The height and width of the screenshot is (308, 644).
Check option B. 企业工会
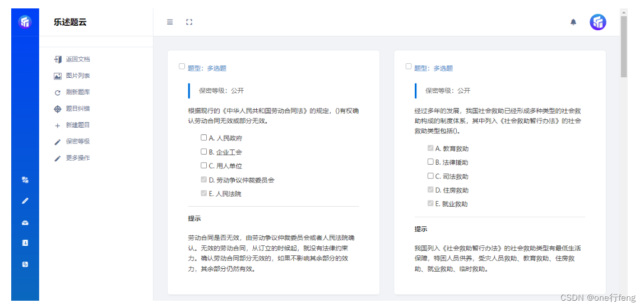tap(203, 151)
